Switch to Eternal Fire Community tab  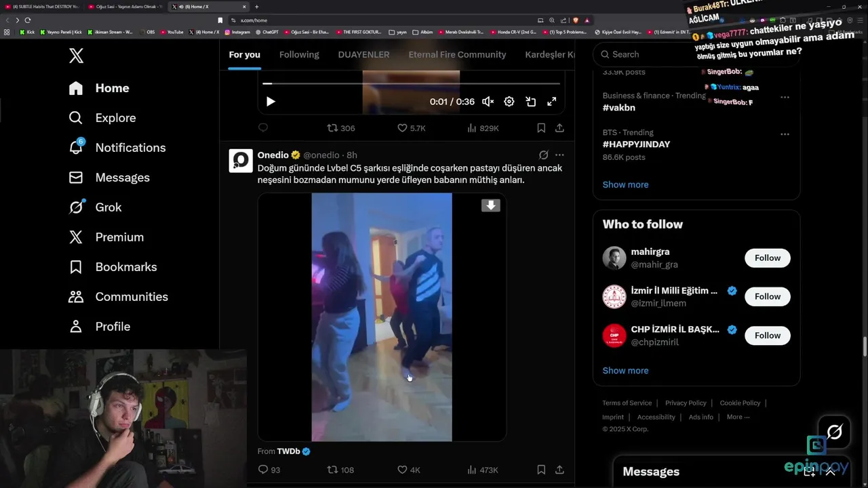pyautogui.click(x=457, y=54)
